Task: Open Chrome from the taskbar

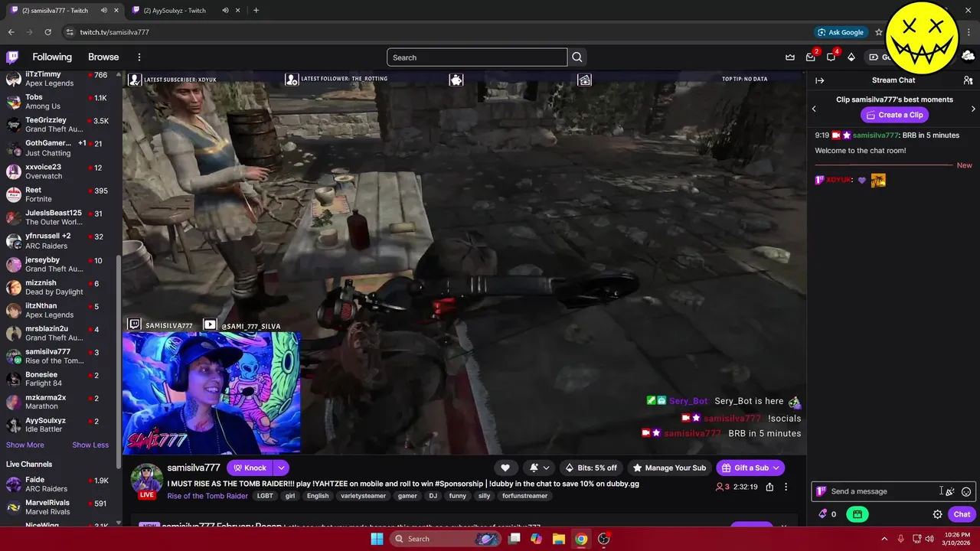Action: click(581, 539)
